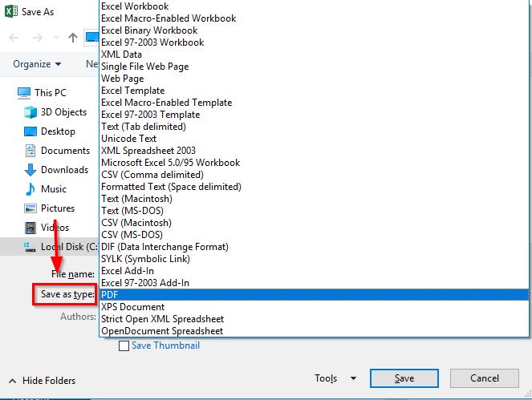Screen dimensions: 532x400
Task: Click the Documents page icon
Action: 30,151
